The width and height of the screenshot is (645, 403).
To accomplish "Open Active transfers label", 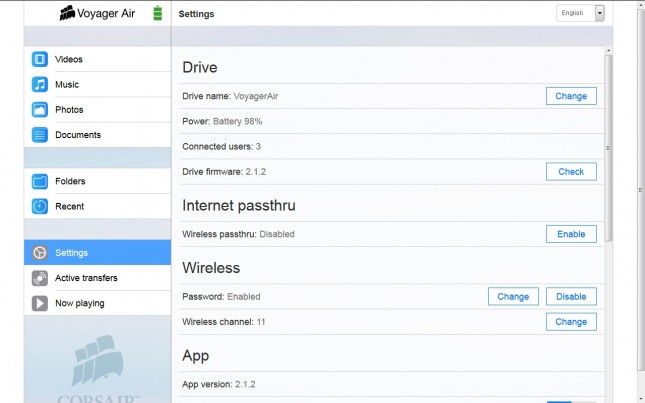I will click(86, 278).
